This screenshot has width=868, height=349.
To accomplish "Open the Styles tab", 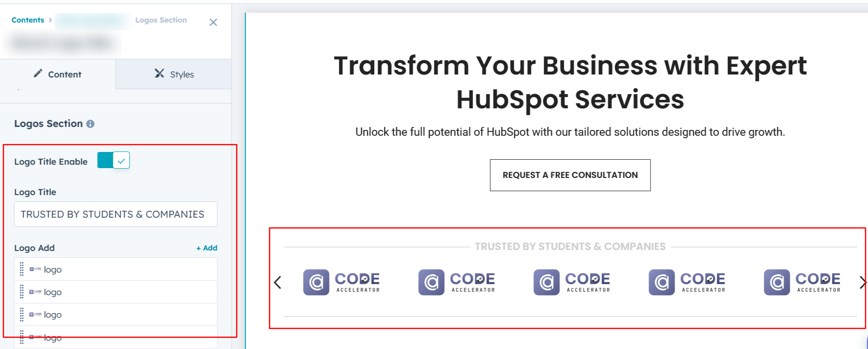I will (x=174, y=75).
